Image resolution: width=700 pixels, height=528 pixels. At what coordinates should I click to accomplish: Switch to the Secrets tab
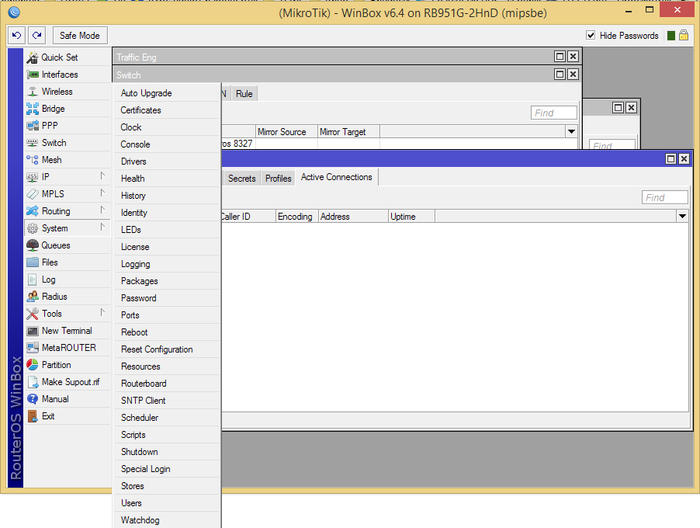click(x=242, y=179)
